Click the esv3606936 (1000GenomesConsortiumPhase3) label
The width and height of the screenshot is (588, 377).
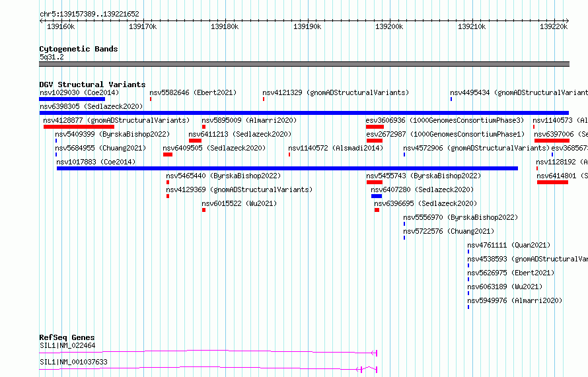[x=445, y=120]
